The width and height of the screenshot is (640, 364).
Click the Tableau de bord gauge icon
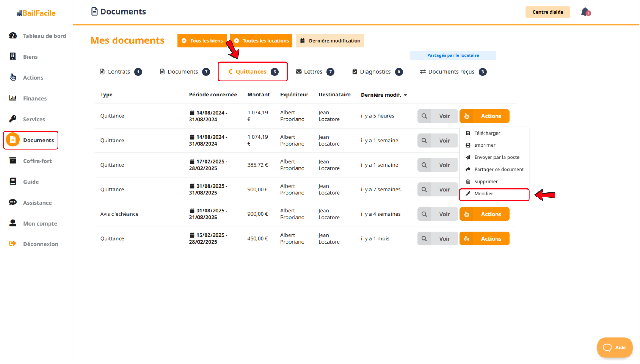pos(13,36)
